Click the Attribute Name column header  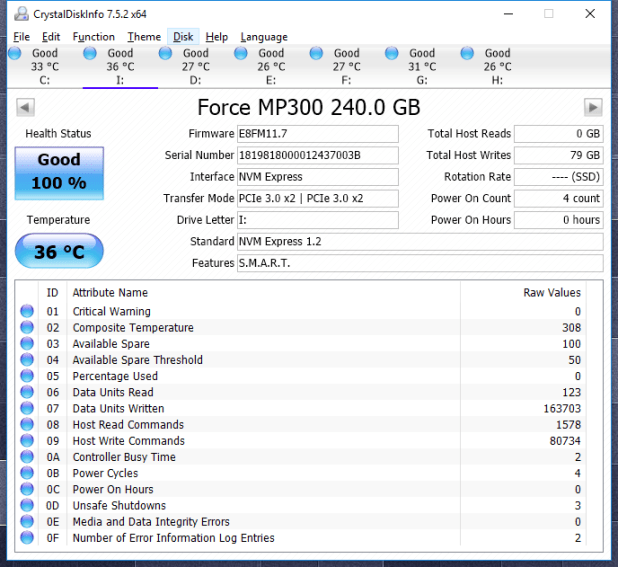110,293
